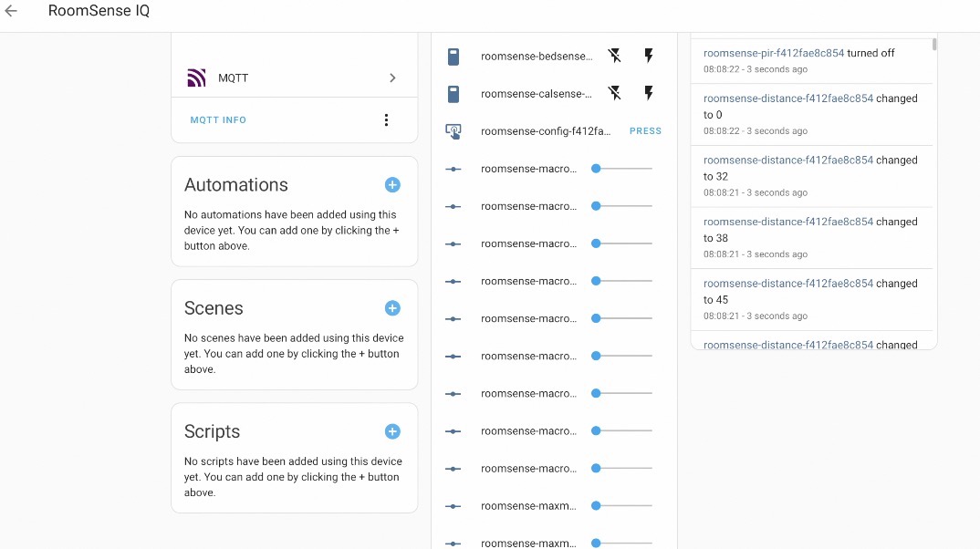The image size is (980, 549).
Task: Turn on roomsense-calsense with the flash icon
Action: (649, 94)
